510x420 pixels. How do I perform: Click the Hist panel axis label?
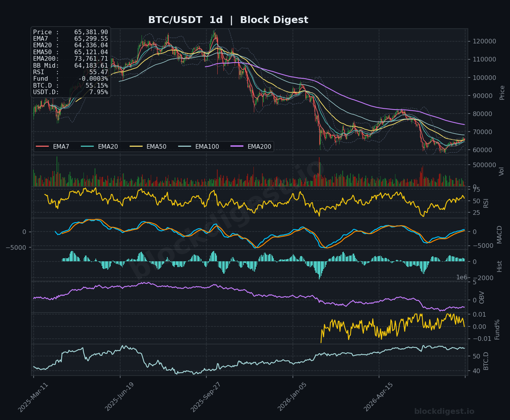(x=500, y=266)
